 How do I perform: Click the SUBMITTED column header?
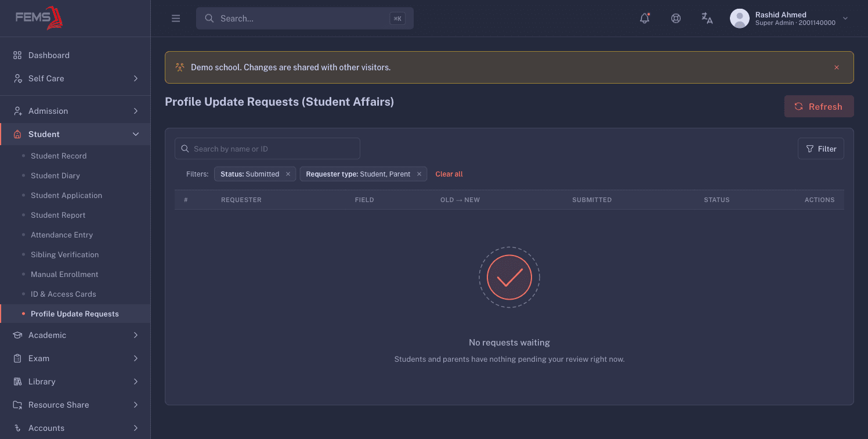pyautogui.click(x=592, y=200)
